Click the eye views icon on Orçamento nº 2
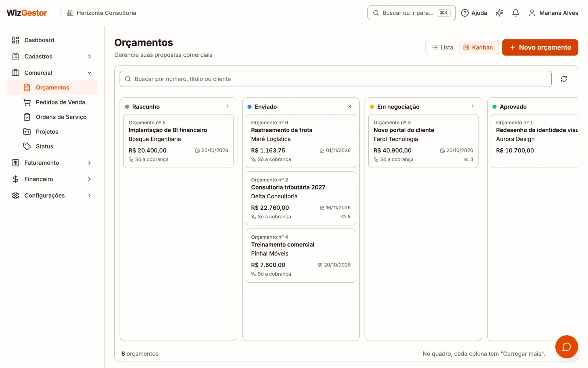Viewport: 588px width, 368px height. pos(344,217)
